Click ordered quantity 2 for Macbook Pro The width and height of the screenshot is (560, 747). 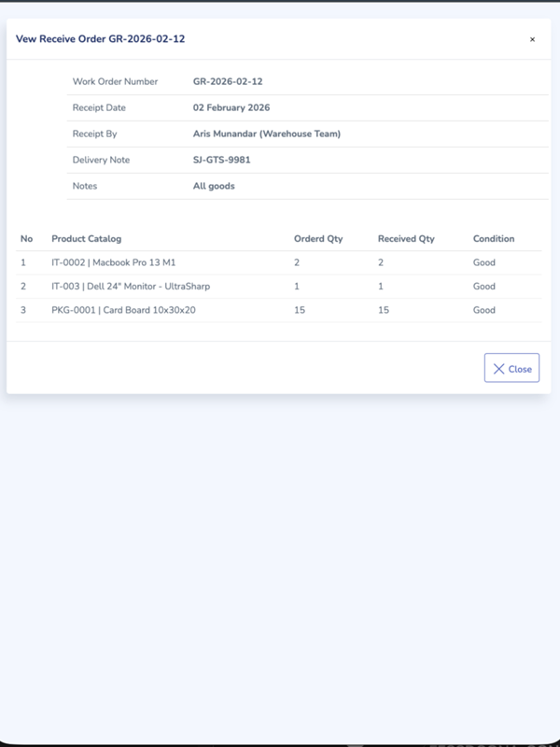(297, 262)
